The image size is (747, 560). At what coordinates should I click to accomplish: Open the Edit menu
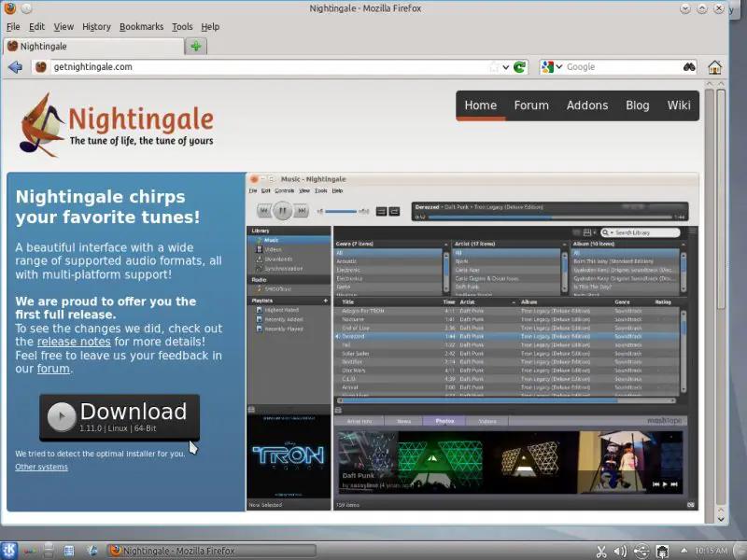coord(36,27)
